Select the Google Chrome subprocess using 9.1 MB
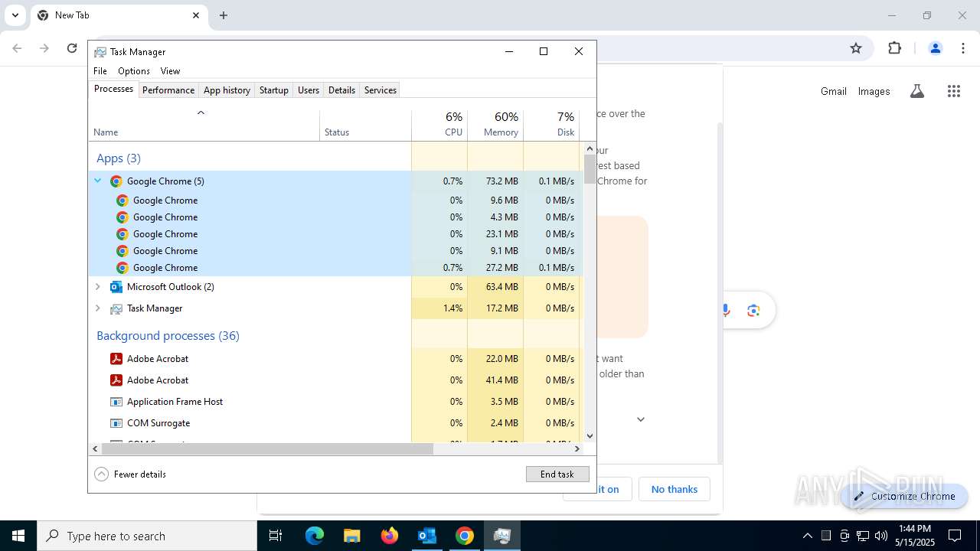980x551 pixels. (335, 251)
